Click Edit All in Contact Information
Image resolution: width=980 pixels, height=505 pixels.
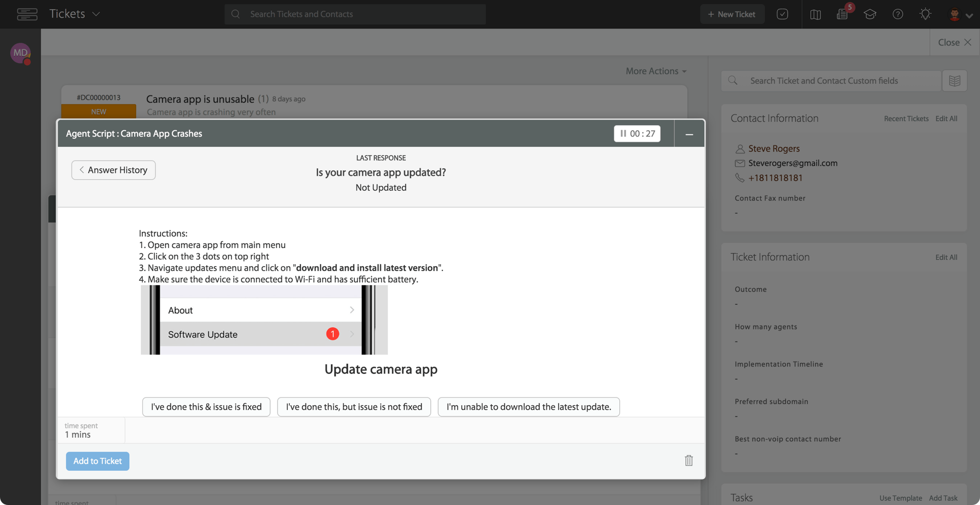(946, 118)
